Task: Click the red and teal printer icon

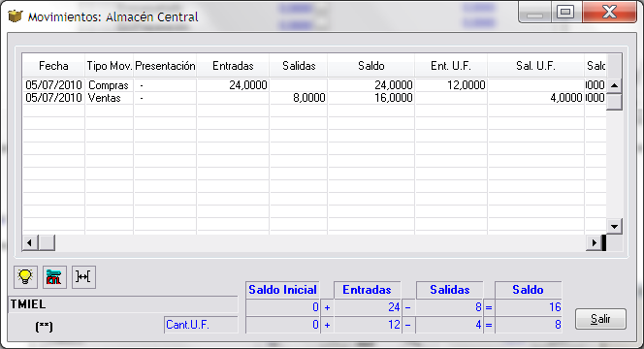Action: [54, 277]
